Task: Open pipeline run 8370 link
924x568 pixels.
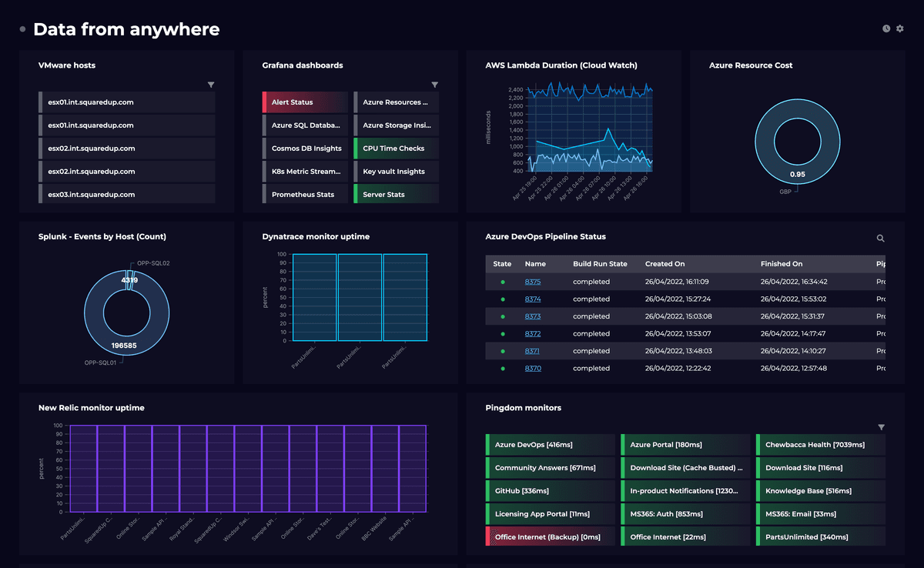Action: (533, 368)
